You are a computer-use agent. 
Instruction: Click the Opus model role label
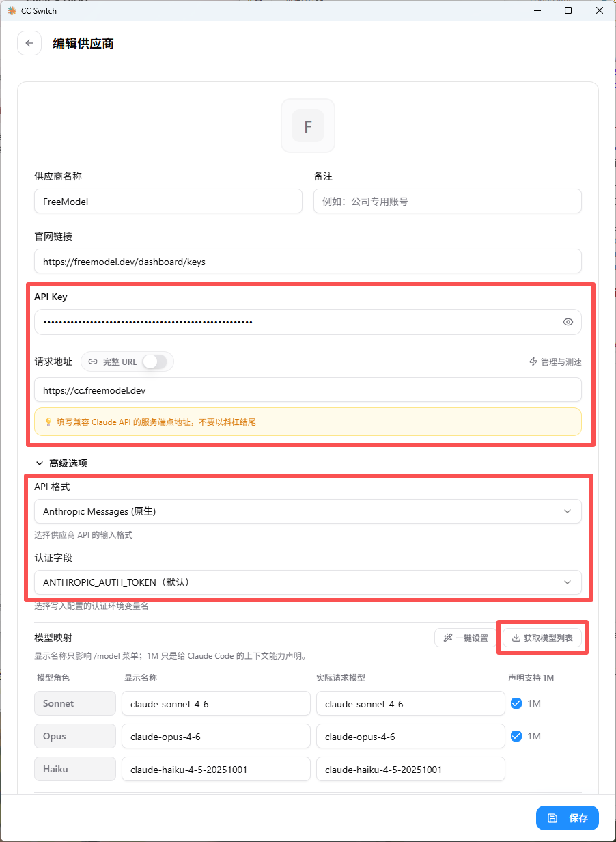pos(75,736)
